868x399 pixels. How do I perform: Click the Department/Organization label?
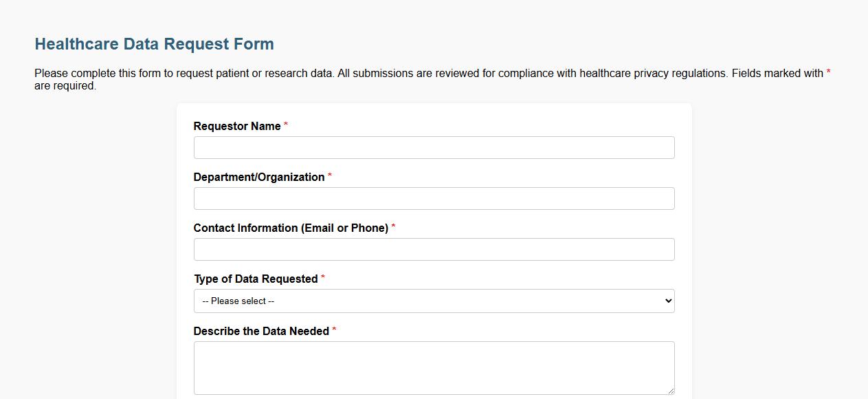click(258, 177)
